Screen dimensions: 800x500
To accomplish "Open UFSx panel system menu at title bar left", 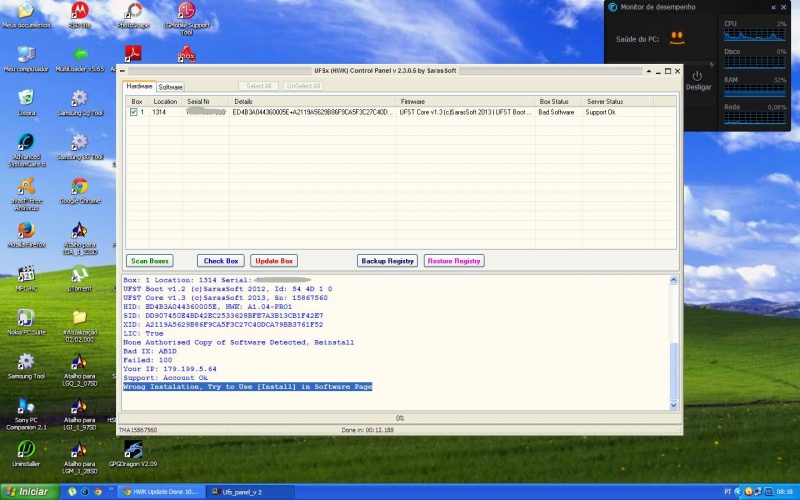I will click(122, 71).
